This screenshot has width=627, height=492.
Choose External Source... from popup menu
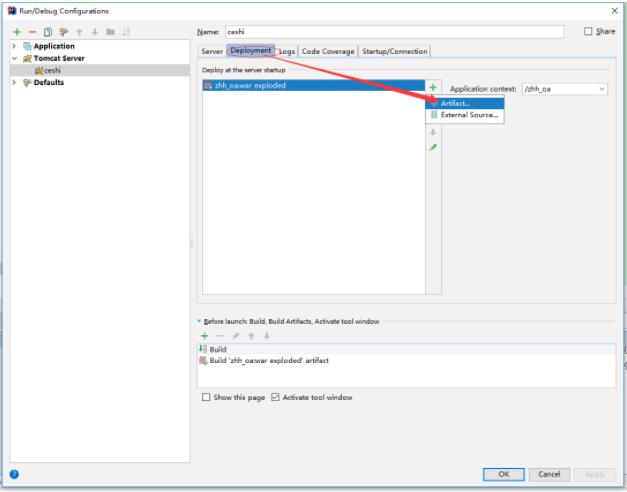465,115
